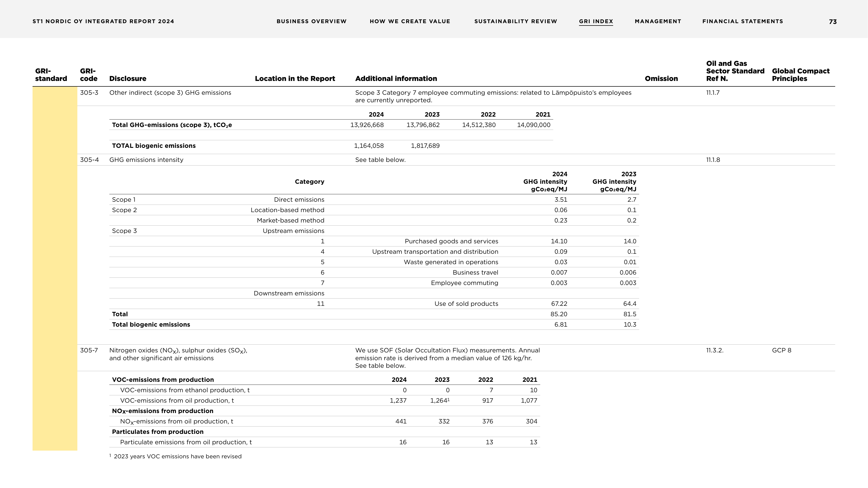
Task: Click the ST1 Nordic Oy Integrated Report title
Action: coord(103,21)
